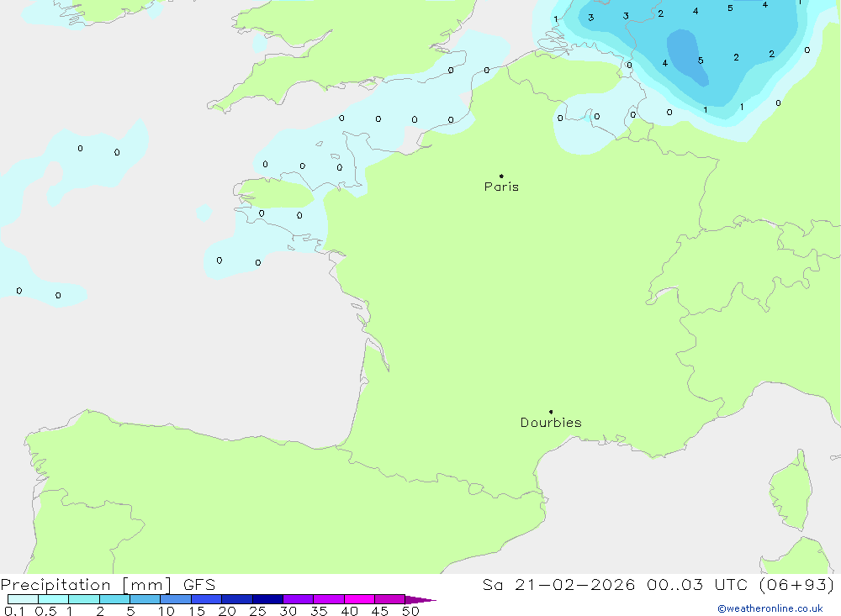Pick the 35–40 mm purple legend swatch
The height and width of the screenshot is (616, 841).
coord(329,599)
